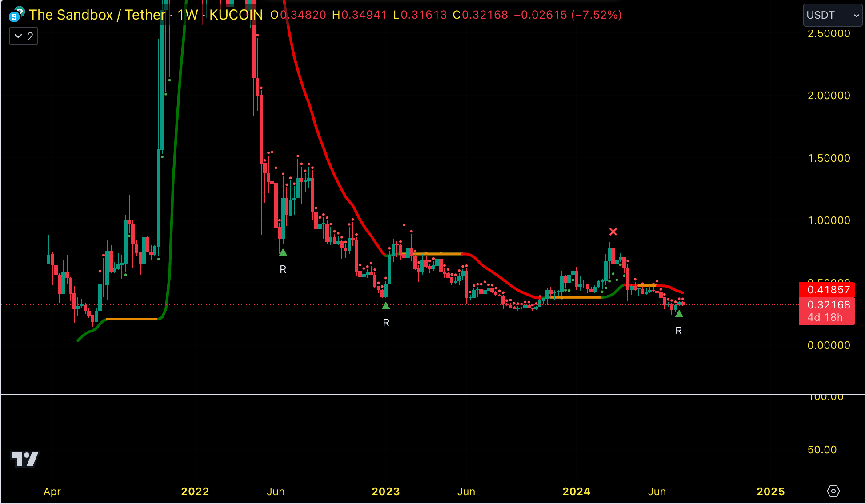Click the 2.00000 price axis label

[x=829, y=96]
